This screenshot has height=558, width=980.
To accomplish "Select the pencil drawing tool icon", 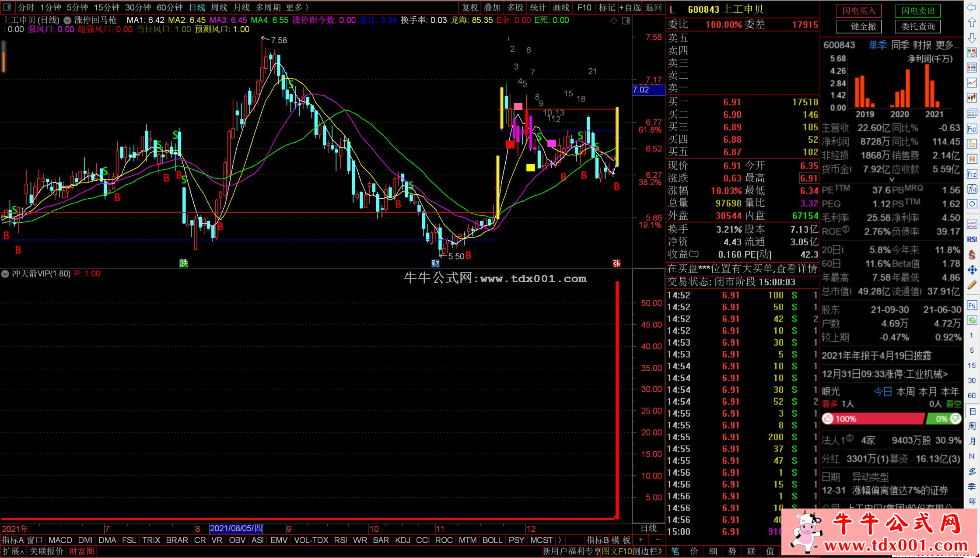I will 972,285.
